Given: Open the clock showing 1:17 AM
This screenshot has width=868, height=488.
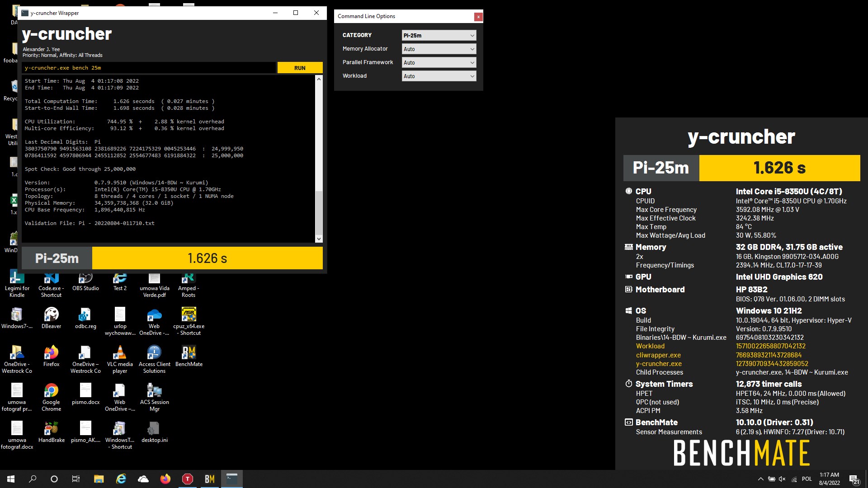Looking at the screenshot, I should (x=829, y=479).
